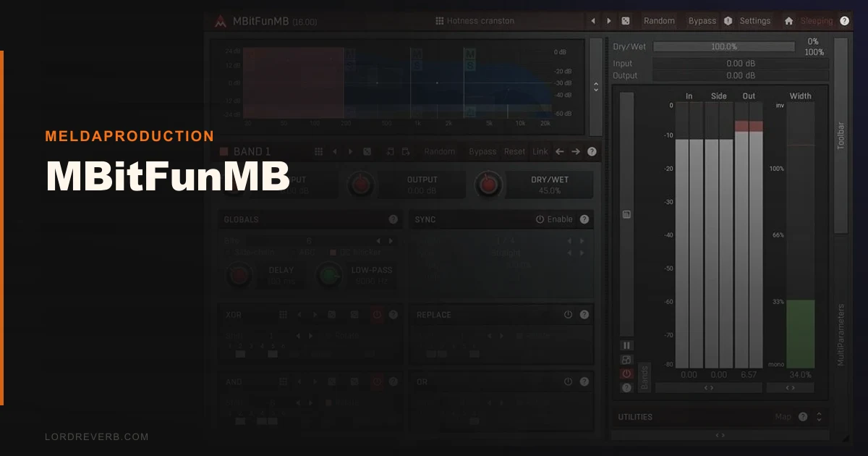Toggle the AND section Rotate checkbox
The image size is (868, 456).
(328, 402)
